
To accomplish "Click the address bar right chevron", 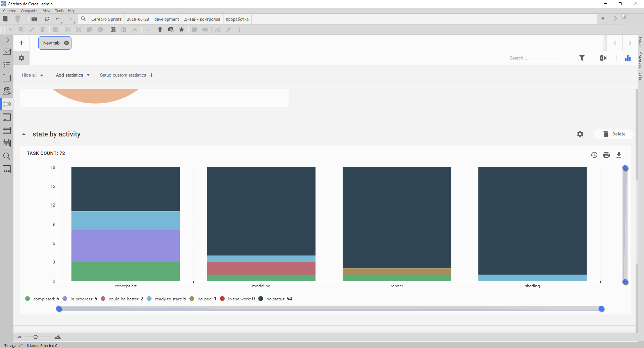I will pos(615,19).
